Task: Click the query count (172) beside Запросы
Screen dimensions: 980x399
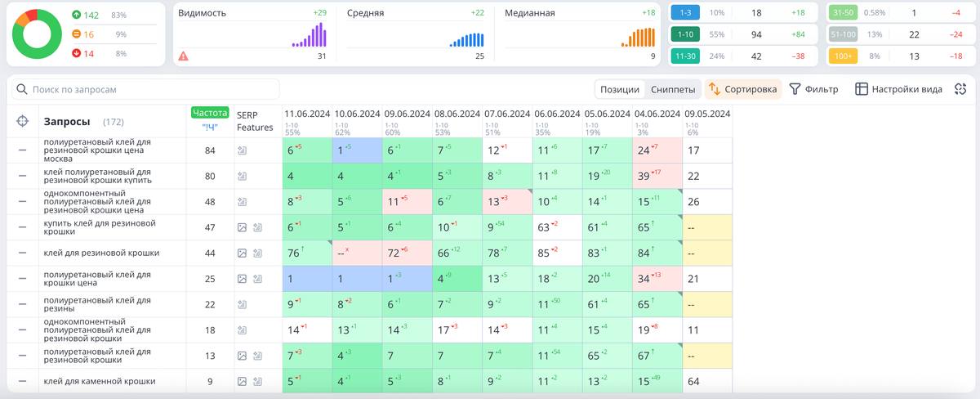Action: click(x=114, y=123)
